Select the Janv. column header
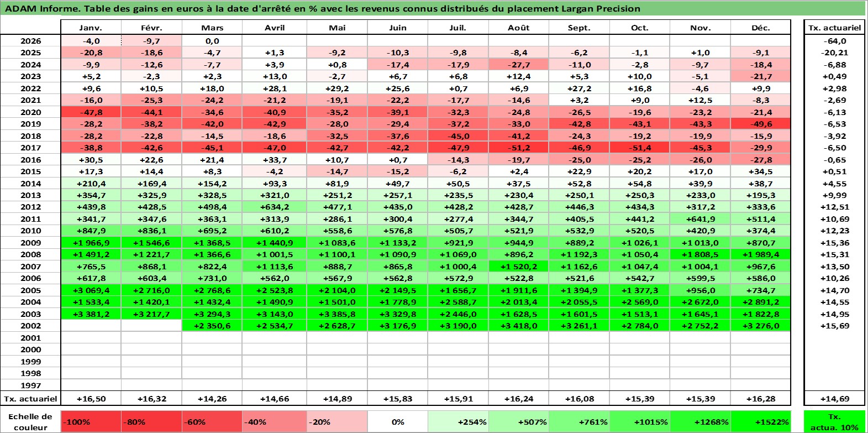Image resolution: width=868 pixels, height=433 pixels. (91, 28)
